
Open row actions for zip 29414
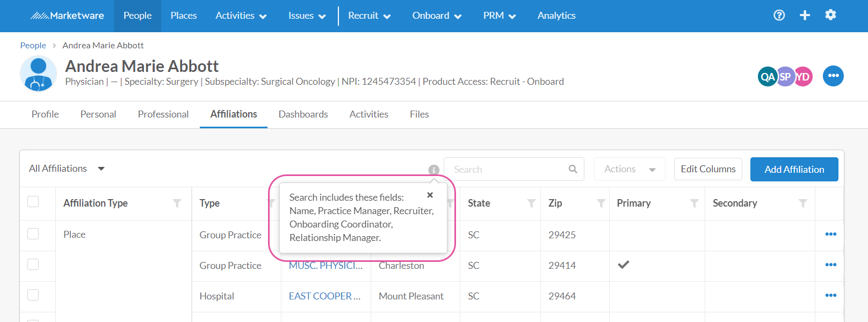point(830,265)
